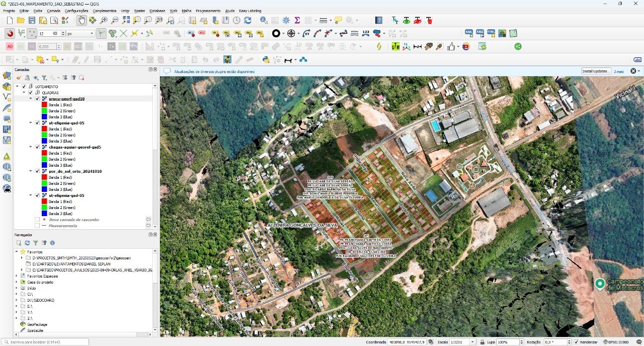Collapse the urucu-georf-gsd10 layer entry
Image resolution: width=644 pixels, height=346 pixels.
coord(31,99)
